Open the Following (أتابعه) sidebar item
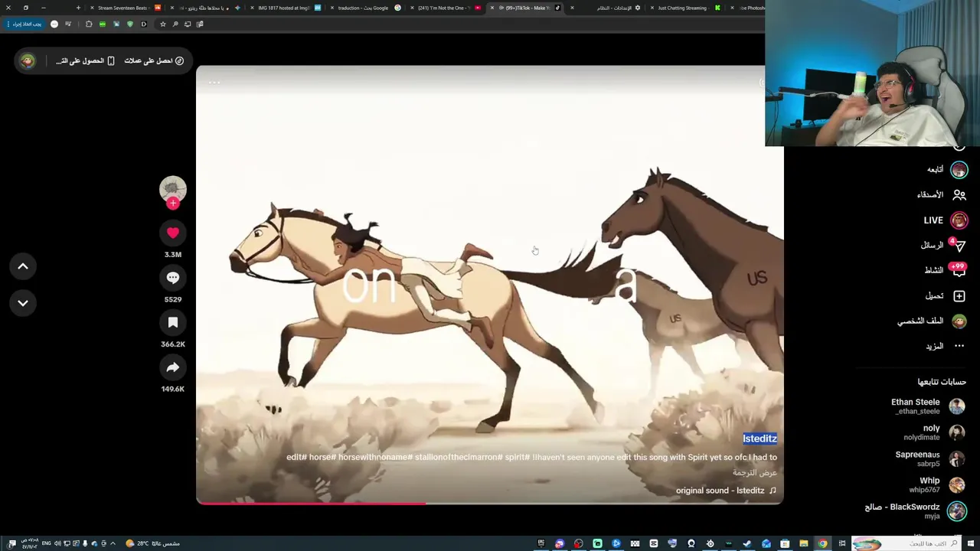980x551 pixels. 947,170
